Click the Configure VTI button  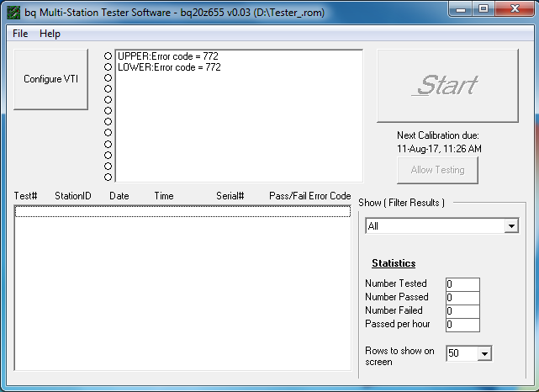point(51,79)
